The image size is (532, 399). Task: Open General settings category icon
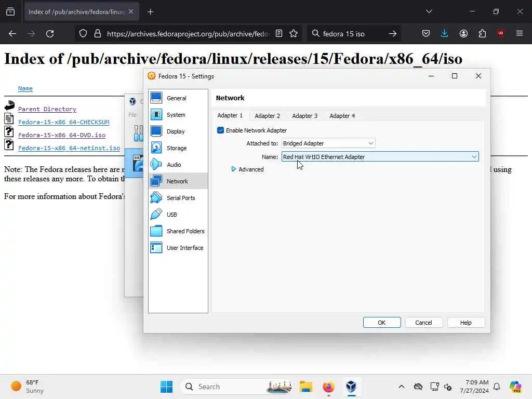pos(156,98)
